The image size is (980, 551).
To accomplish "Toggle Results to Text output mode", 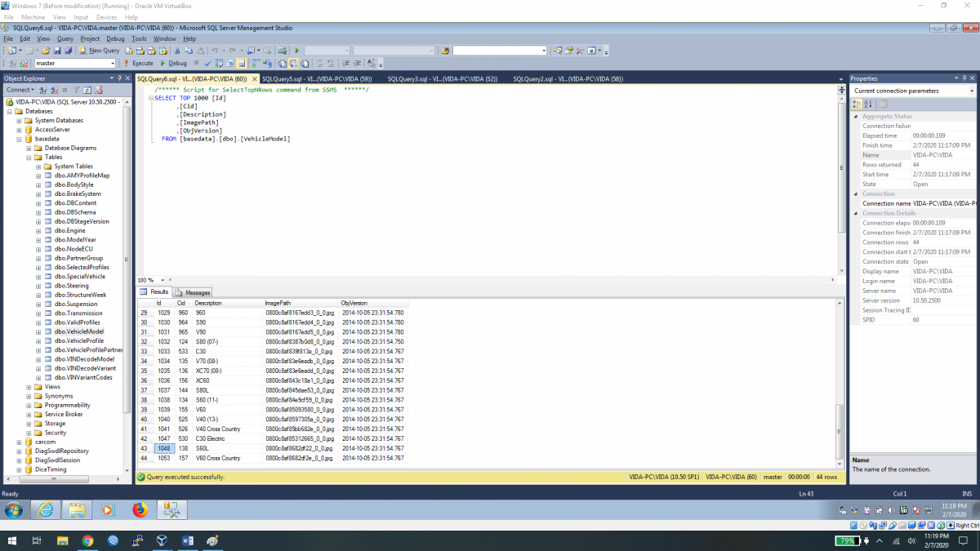I will click(282, 63).
